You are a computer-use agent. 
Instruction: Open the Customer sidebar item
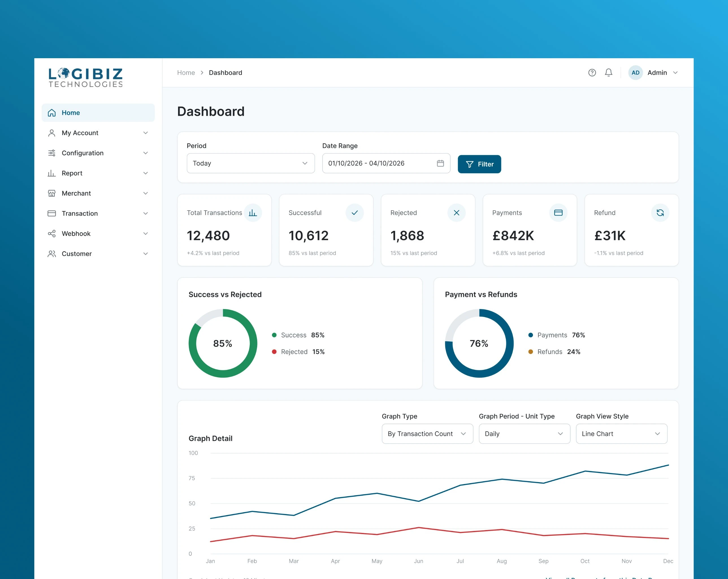tap(98, 254)
